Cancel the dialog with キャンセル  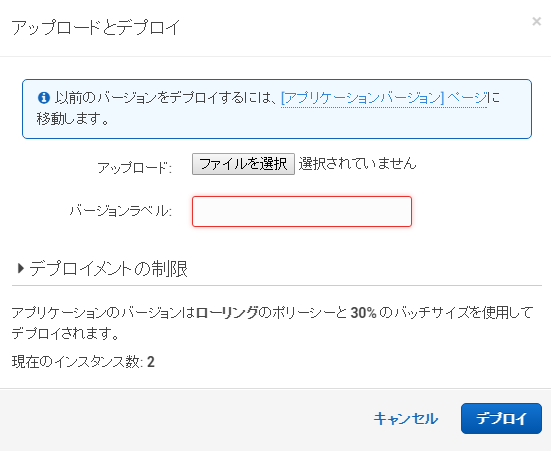pos(406,419)
